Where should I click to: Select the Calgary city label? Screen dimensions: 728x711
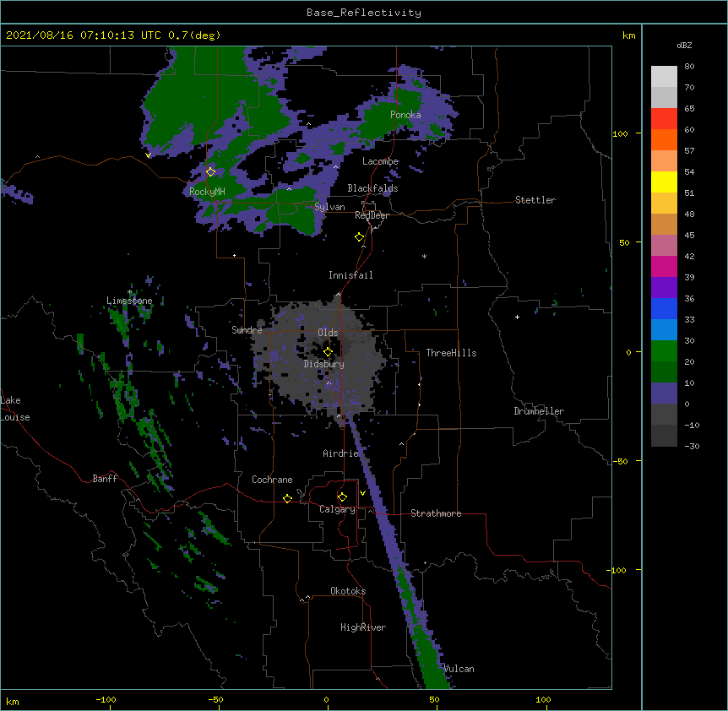coord(337,509)
